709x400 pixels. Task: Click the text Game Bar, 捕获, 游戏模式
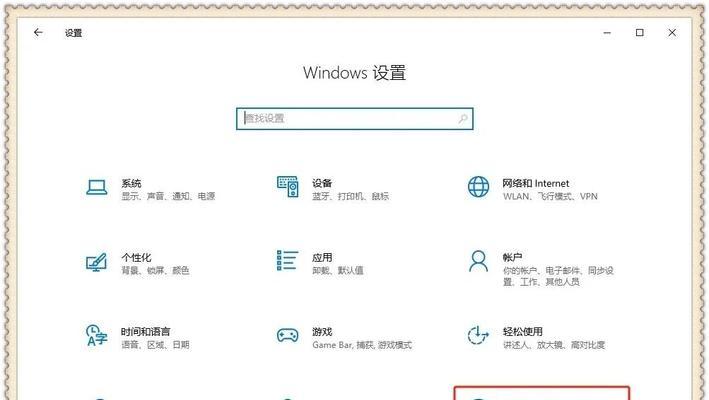tap(362, 344)
